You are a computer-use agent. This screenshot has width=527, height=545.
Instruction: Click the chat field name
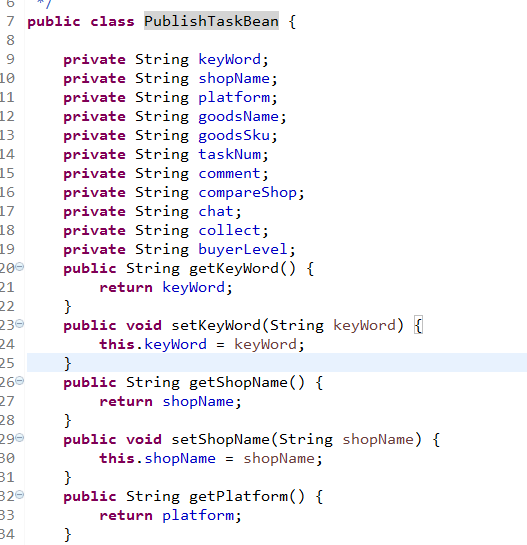(216, 211)
